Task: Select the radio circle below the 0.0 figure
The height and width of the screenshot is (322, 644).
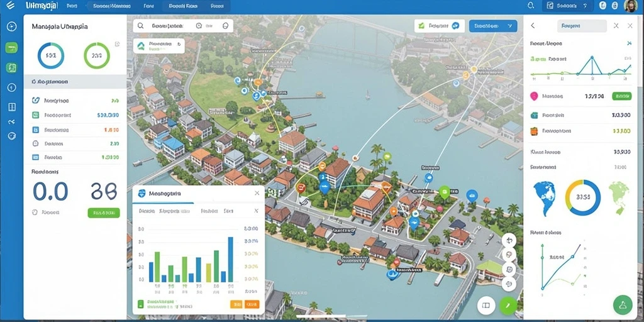Action: (x=35, y=213)
